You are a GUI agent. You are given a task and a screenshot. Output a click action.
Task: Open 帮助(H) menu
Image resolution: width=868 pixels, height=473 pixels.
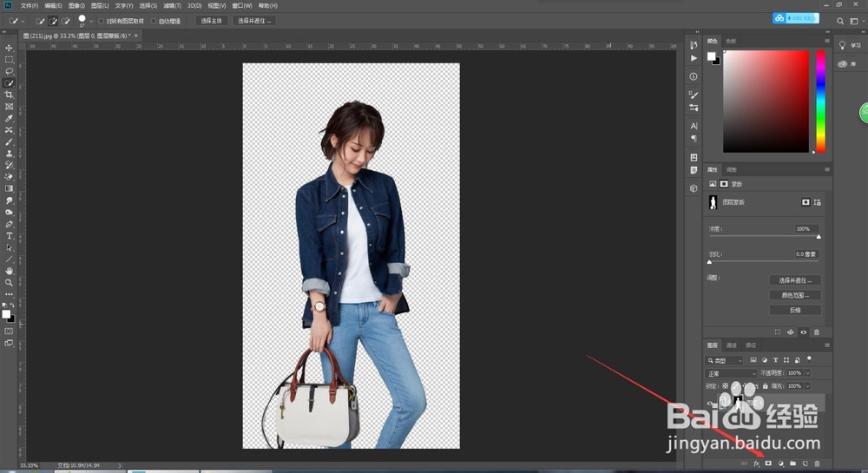(268, 5)
